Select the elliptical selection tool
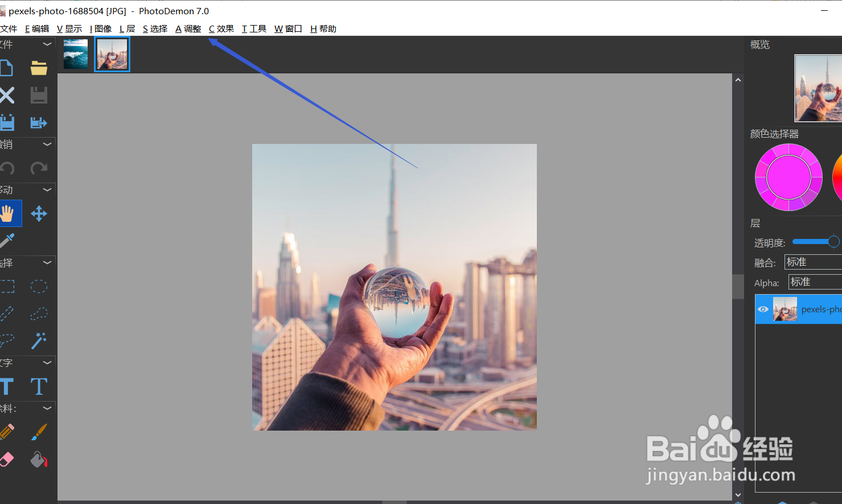 [39, 286]
